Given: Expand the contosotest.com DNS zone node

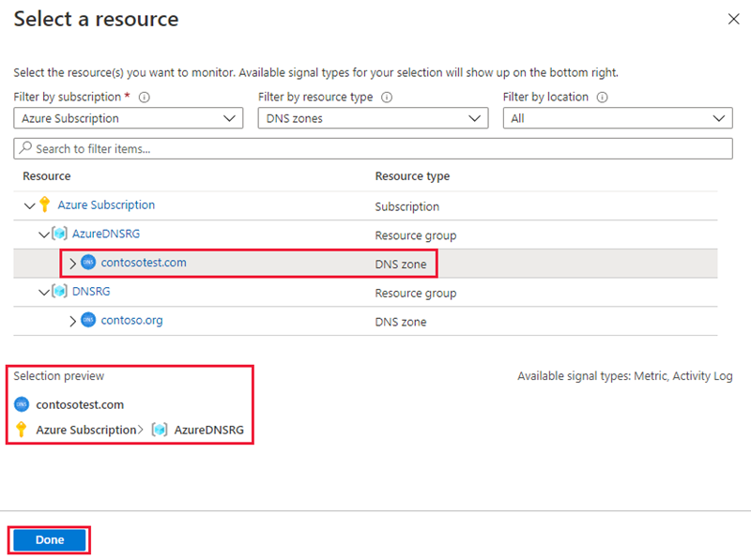Looking at the screenshot, I should [73, 264].
